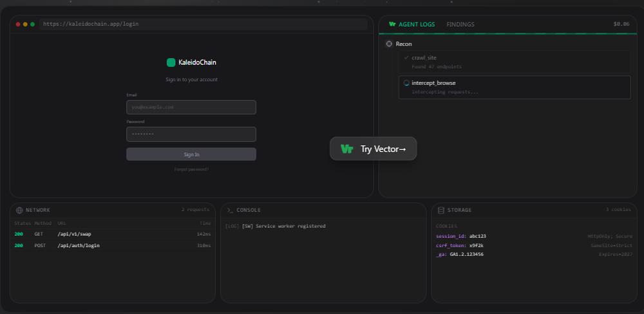
Task: Click the Time column header
Action: point(205,223)
